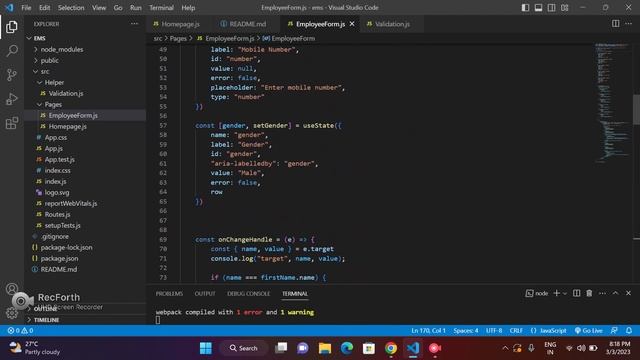Close the terminal panel
Viewport: 640px width, 360px height.
[629, 293]
